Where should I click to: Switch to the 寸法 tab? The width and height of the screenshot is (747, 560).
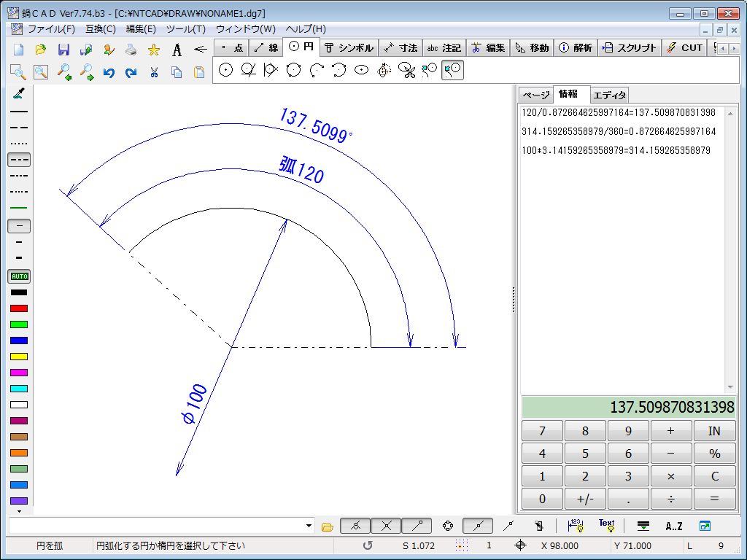(x=401, y=48)
